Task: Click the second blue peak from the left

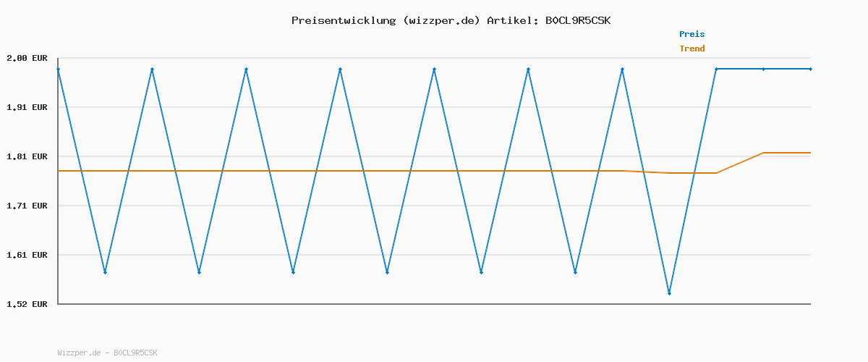Action: click(152, 70)
